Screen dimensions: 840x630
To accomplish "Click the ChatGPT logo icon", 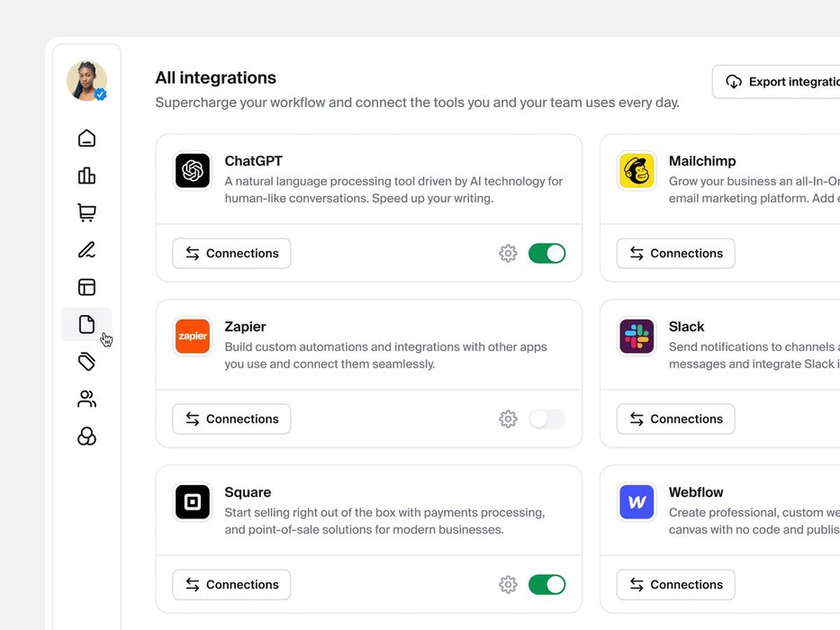I will click(193, 171).
